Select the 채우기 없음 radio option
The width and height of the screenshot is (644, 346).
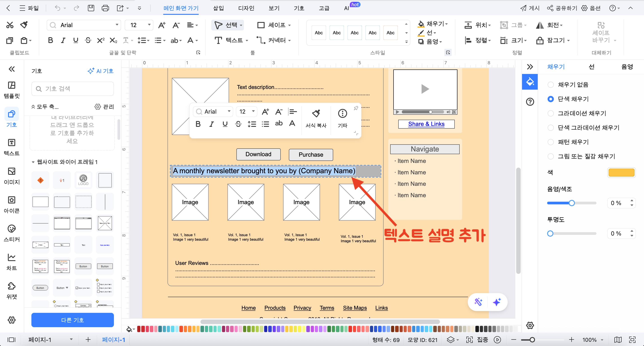550,85
